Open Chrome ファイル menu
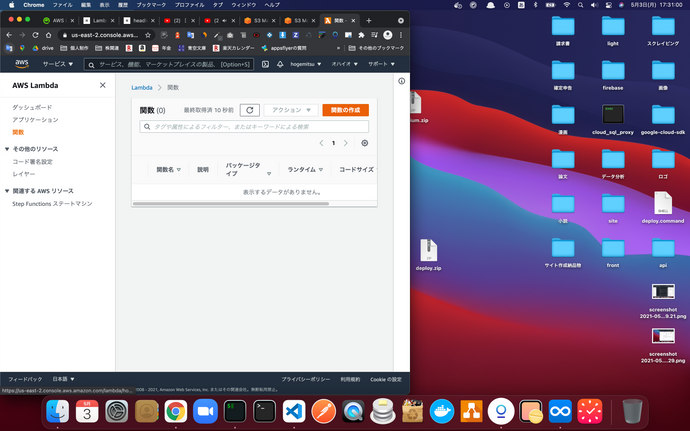The image size is (690, 431). click(x=62, y=5)
